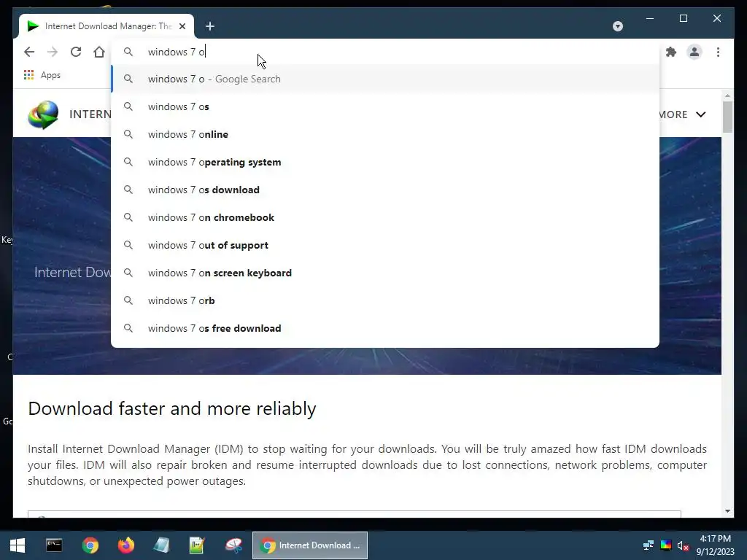Screen dimensions: 747x560
Task: Click the IDM globe logo on the page
Action: click(43, 114)
